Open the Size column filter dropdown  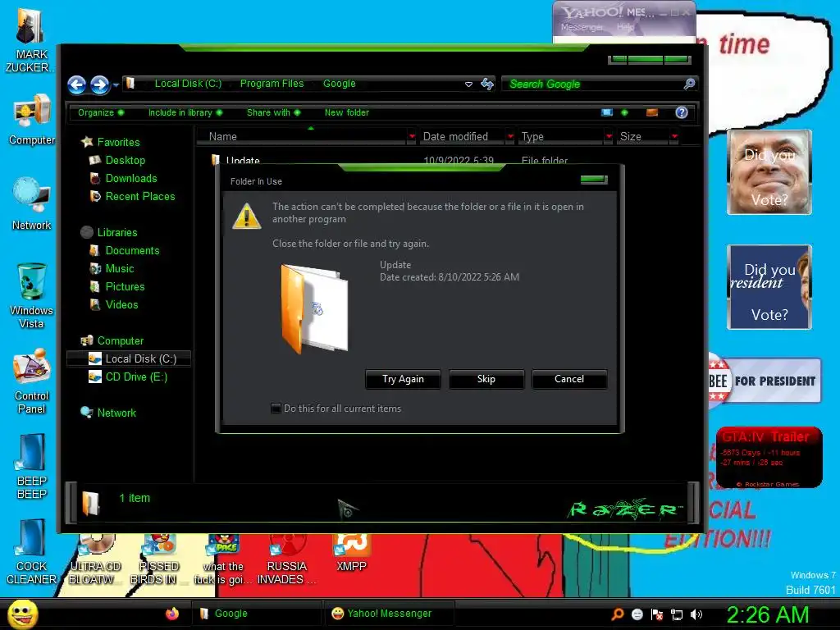coord(674,137)
